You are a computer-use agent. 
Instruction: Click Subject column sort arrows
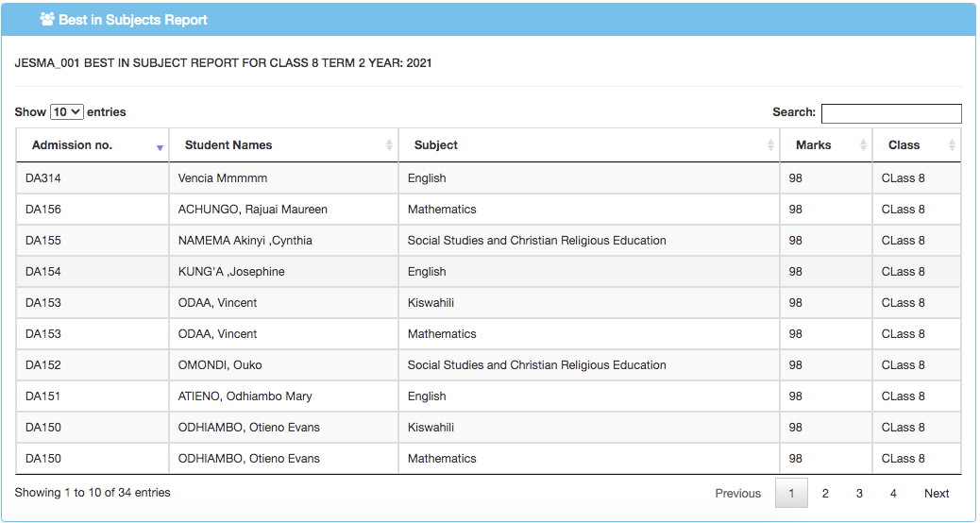tap(770, 145)
